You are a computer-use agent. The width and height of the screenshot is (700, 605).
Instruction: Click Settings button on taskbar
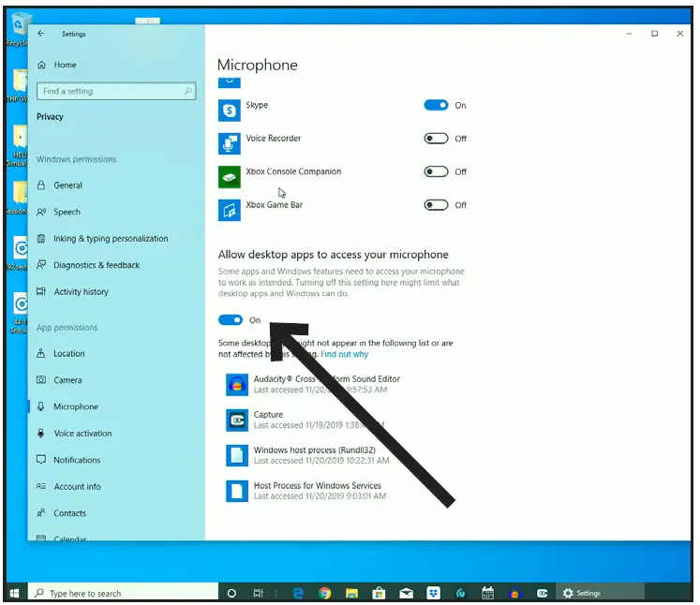600,593
